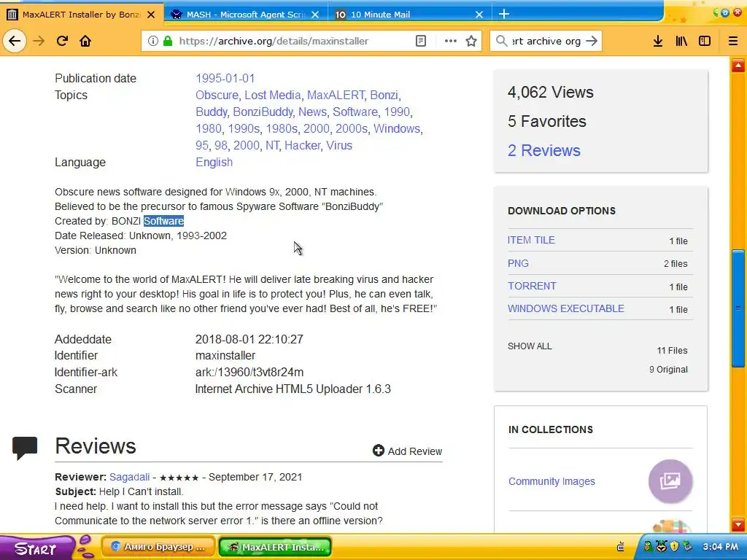This screenshot has width=747, height=560.
Task: Open the Start menu
Action: [37, 548]
